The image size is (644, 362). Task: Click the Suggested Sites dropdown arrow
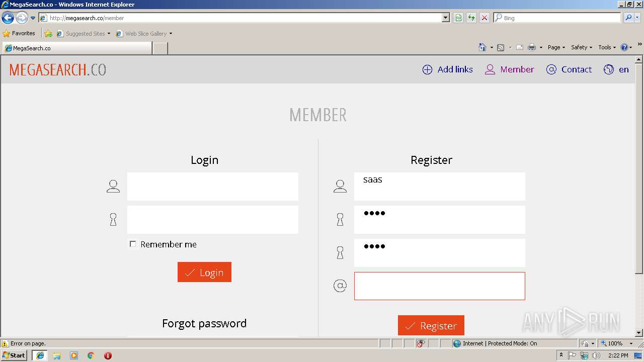click(109, 34)
